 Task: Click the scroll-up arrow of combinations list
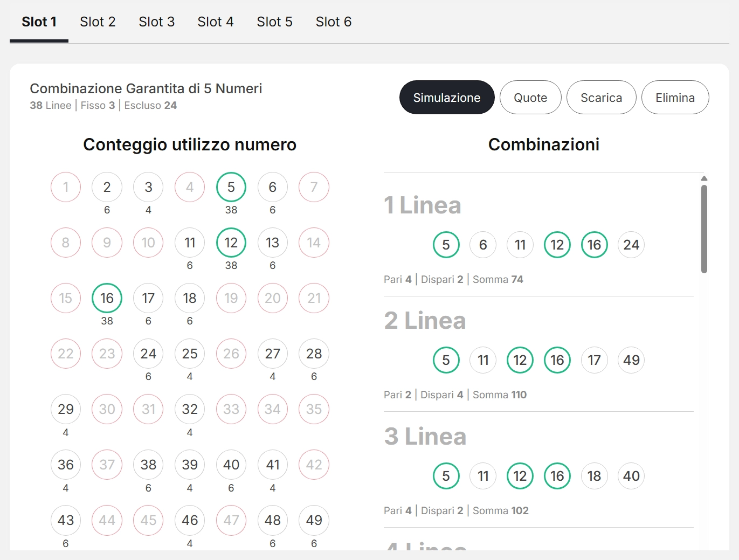click(704, 178)
